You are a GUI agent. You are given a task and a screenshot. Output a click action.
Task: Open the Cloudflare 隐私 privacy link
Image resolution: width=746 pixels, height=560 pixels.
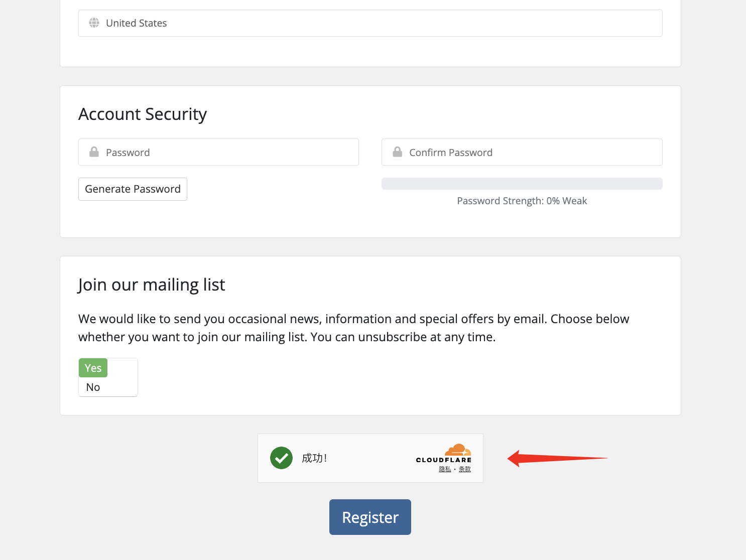pyautogui.click(x=445, y=469)
